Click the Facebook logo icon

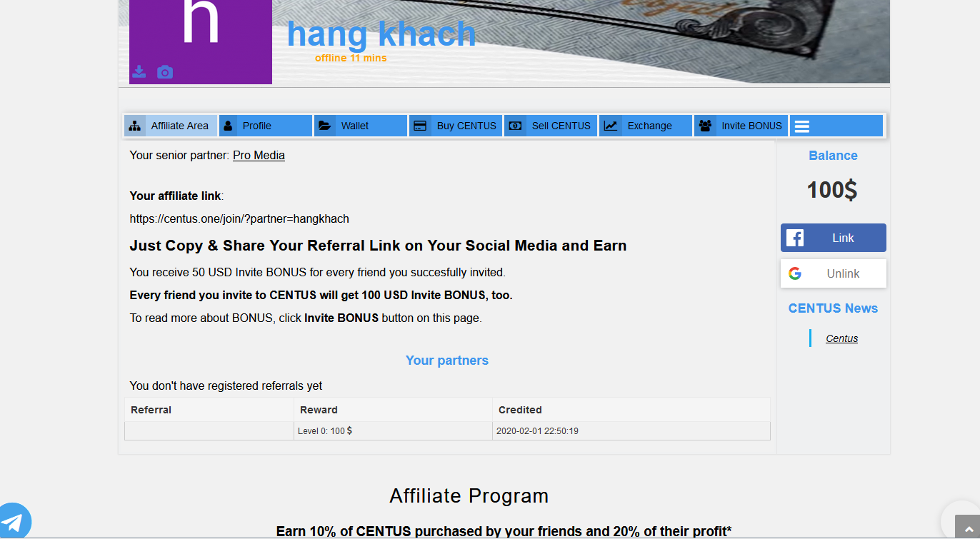795,238
